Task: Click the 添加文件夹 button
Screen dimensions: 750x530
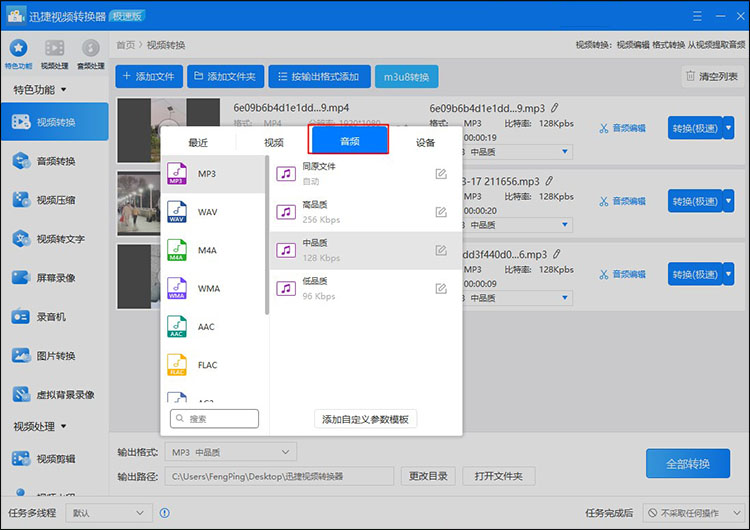Action: point(225,77)
